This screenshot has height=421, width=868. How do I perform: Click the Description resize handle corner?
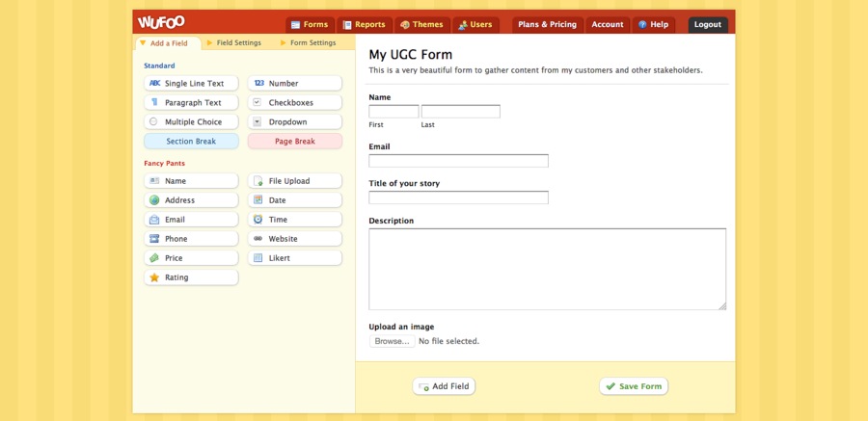pyautogui.click(x=722, y=306)
